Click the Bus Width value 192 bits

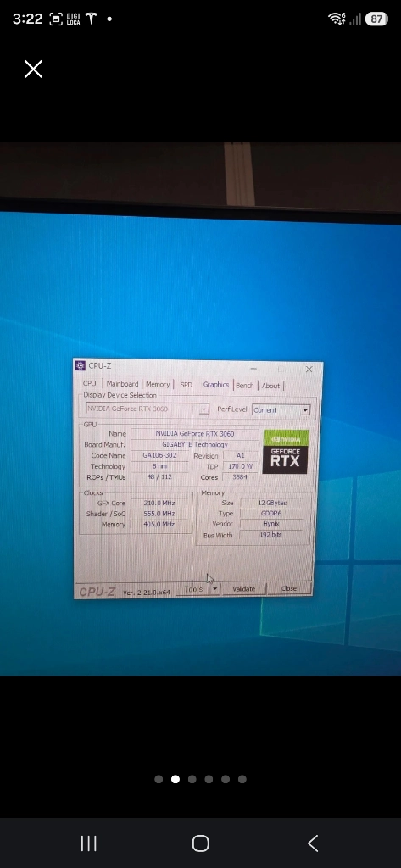pos(271,535)
